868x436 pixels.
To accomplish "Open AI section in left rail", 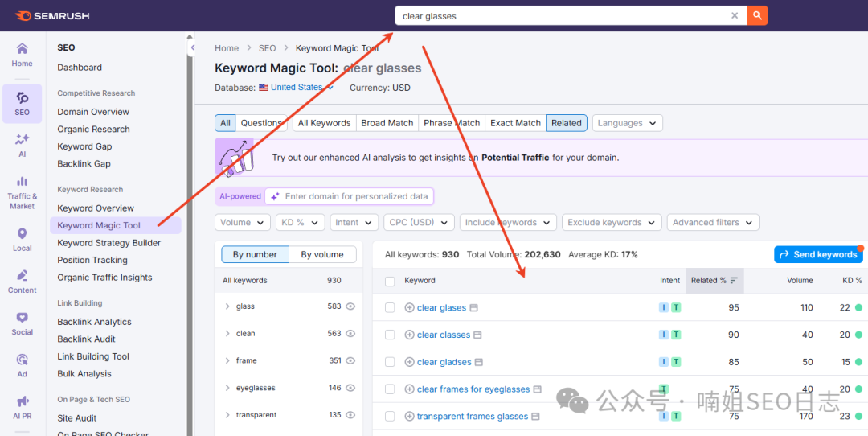I will [x=23, y=146].
